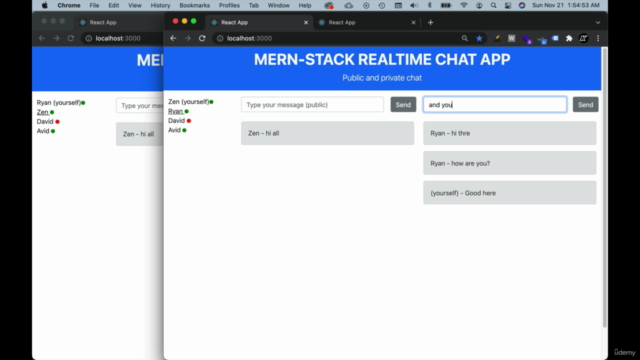Send the public message
The image size is (640, 360).
[403, 104]
